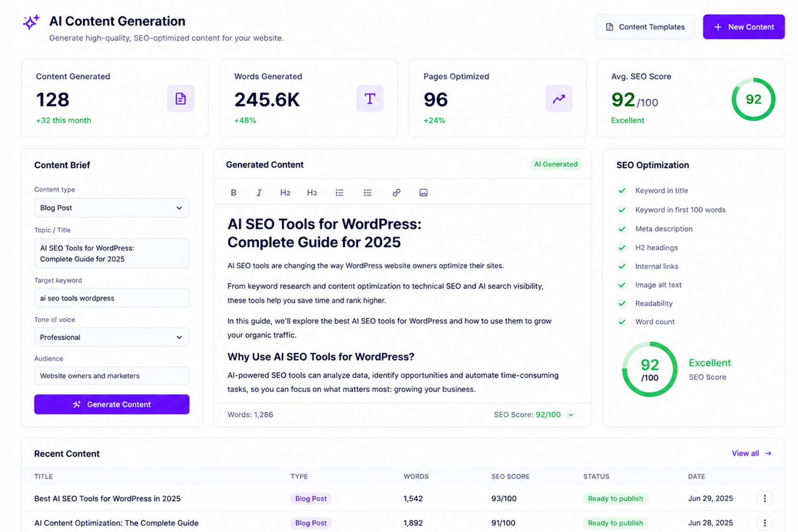The height and width of the screenshot is (532, 798).
Task: Toggle the Meta description check
Action: click(x=622, y=228)
